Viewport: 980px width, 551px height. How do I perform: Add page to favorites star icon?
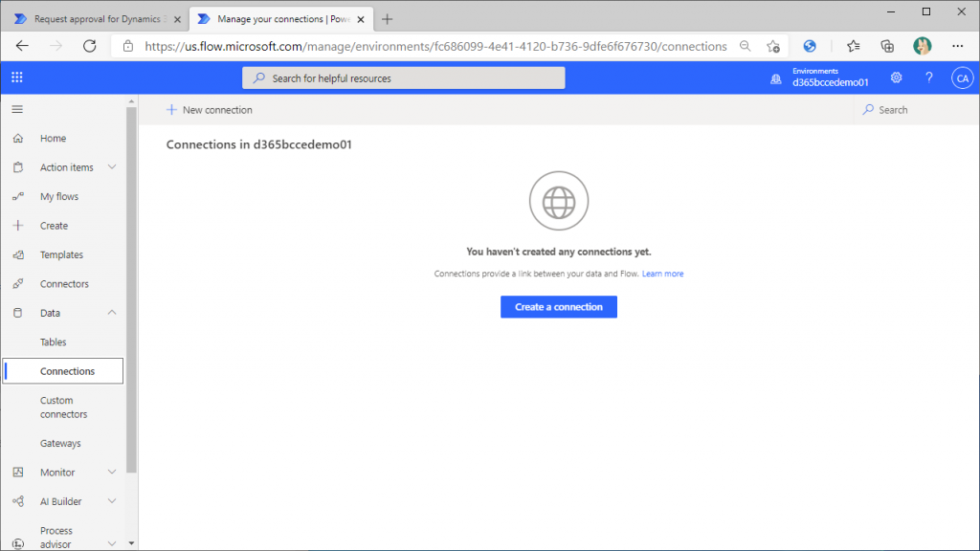773,46
